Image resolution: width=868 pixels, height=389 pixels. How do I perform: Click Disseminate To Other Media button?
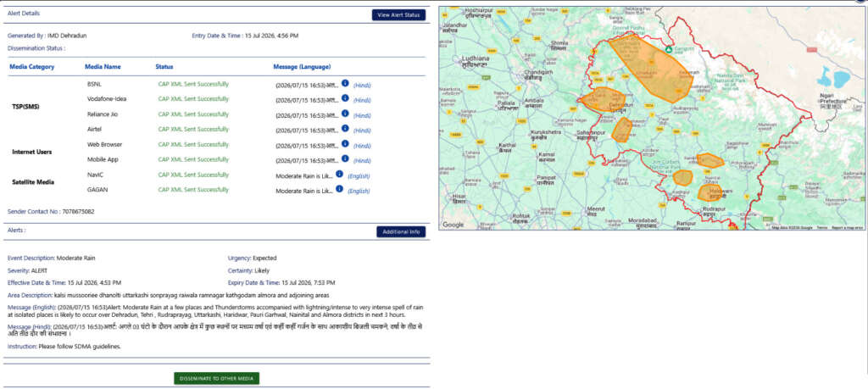216,379
